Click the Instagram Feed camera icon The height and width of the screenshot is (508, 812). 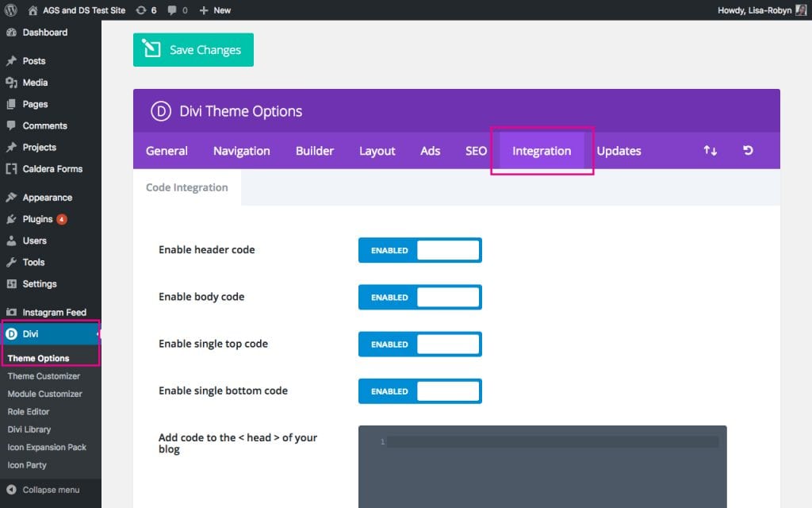11,312
